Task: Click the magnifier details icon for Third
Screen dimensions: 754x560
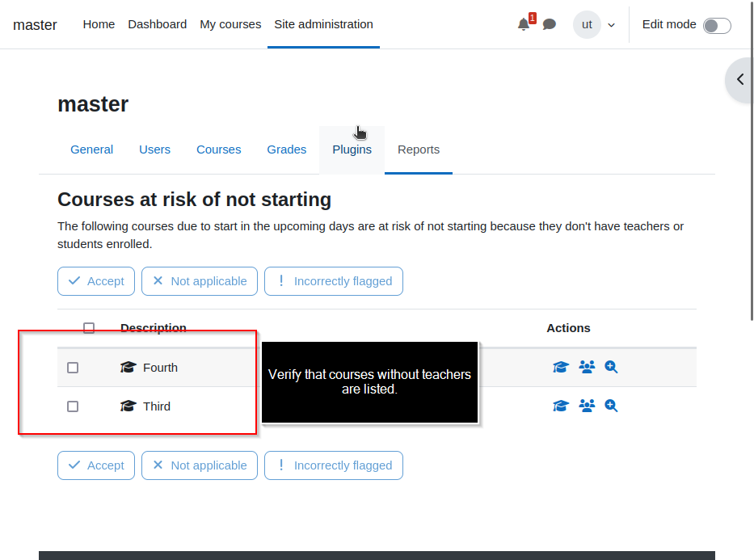Action: pyautogui.click(x=611, y=406)
